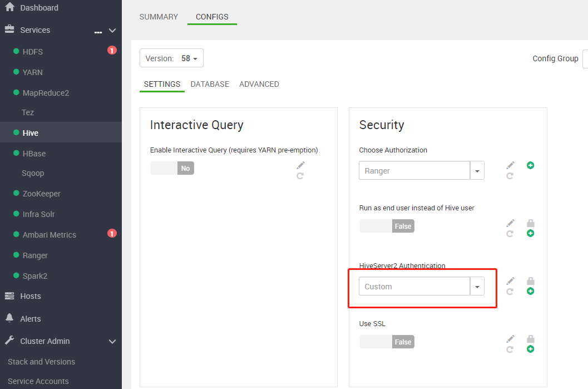Open the Sqoop service

coord(33,173)
